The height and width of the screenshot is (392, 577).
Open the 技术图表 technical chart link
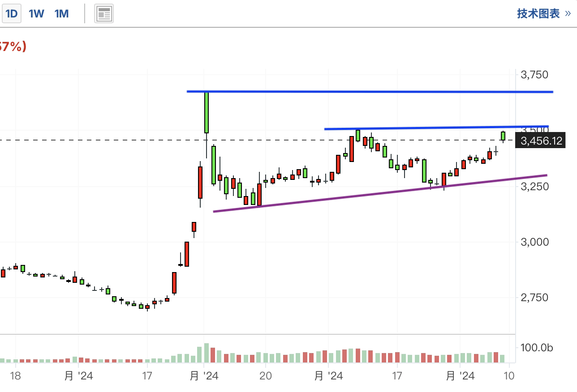(544, 13)
